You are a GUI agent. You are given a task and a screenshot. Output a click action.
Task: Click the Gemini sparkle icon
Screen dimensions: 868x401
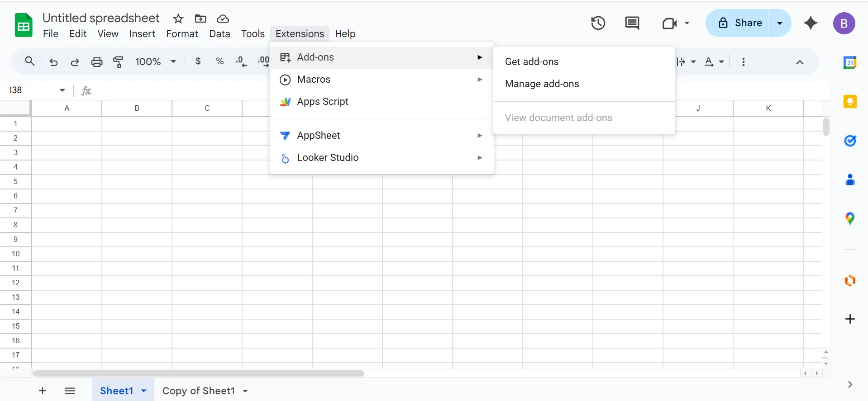point(811,23)
